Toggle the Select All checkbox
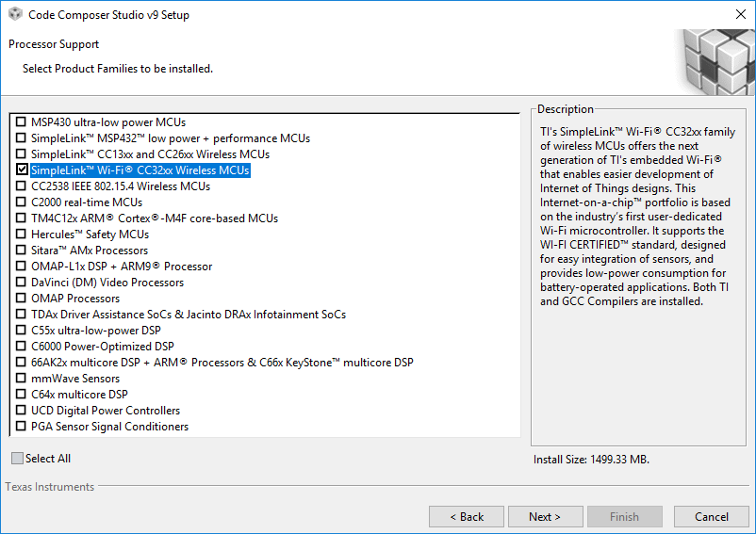Screen dimensions: 756x534 point(17,459)
